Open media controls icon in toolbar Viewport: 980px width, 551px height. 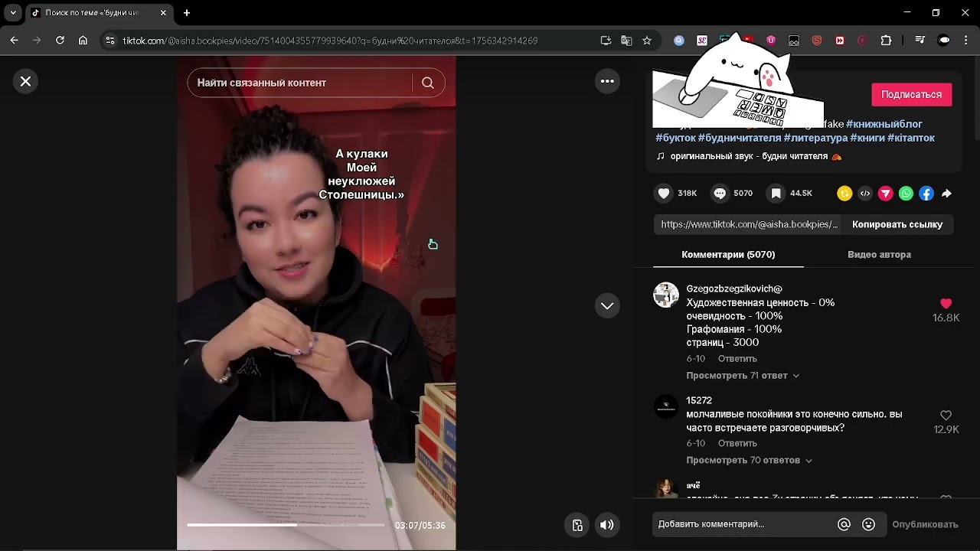tap(920, 41)
